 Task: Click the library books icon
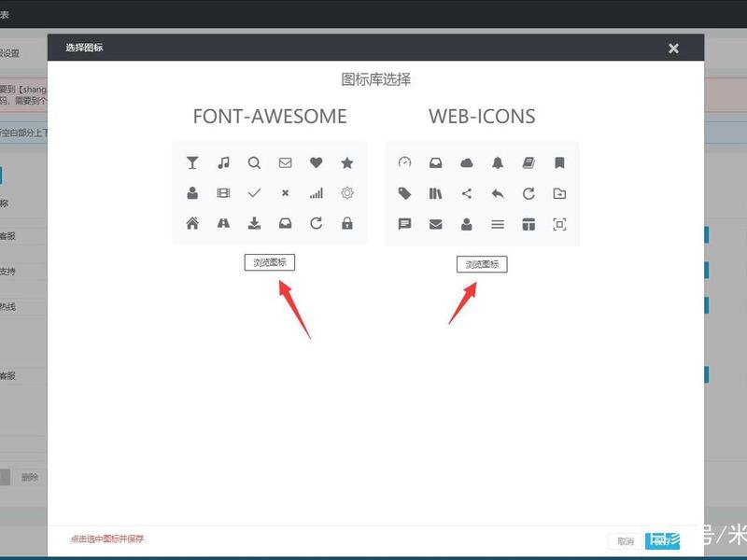(x=435, y=193)
